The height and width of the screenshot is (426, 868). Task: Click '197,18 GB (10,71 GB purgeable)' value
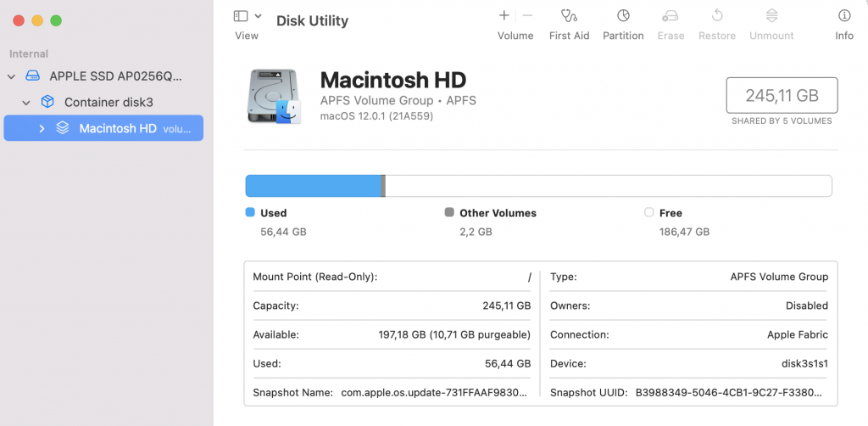[454, 335]
